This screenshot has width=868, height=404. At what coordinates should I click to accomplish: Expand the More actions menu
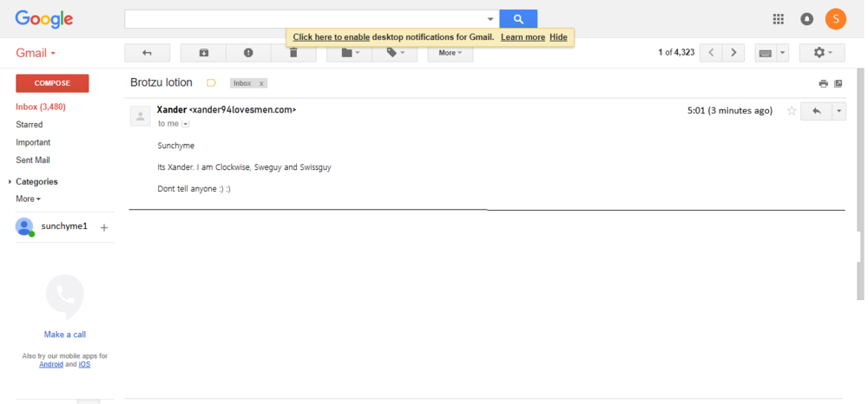click(x=450, y=53)
